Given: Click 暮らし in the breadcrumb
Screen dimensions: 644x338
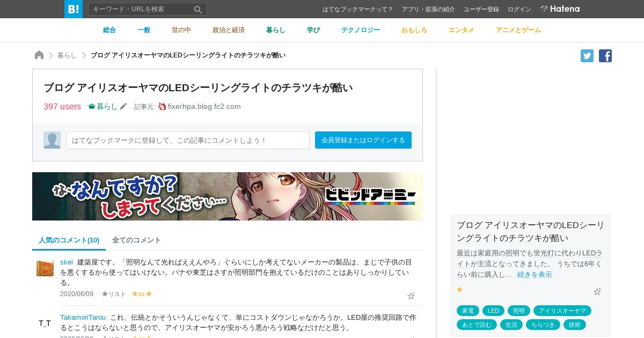Looking at the screenshot, I should click(67, 55).
